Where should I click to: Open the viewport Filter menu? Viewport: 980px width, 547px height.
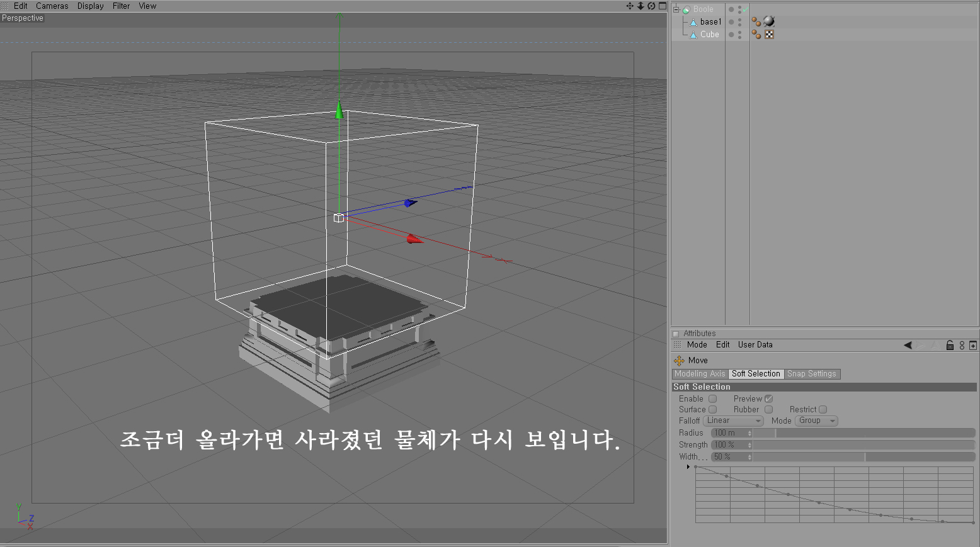(x=122, y=6)
